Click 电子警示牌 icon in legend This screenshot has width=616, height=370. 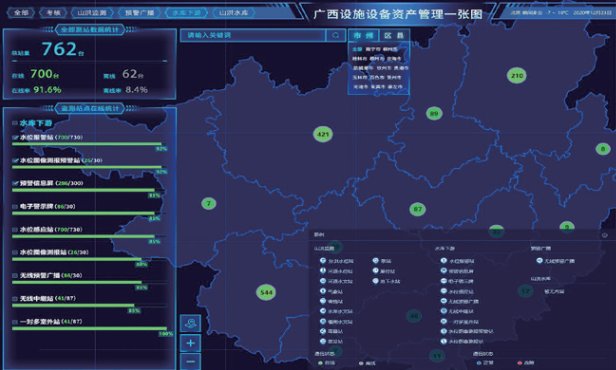pyautogui.click(x=444, y=281)
